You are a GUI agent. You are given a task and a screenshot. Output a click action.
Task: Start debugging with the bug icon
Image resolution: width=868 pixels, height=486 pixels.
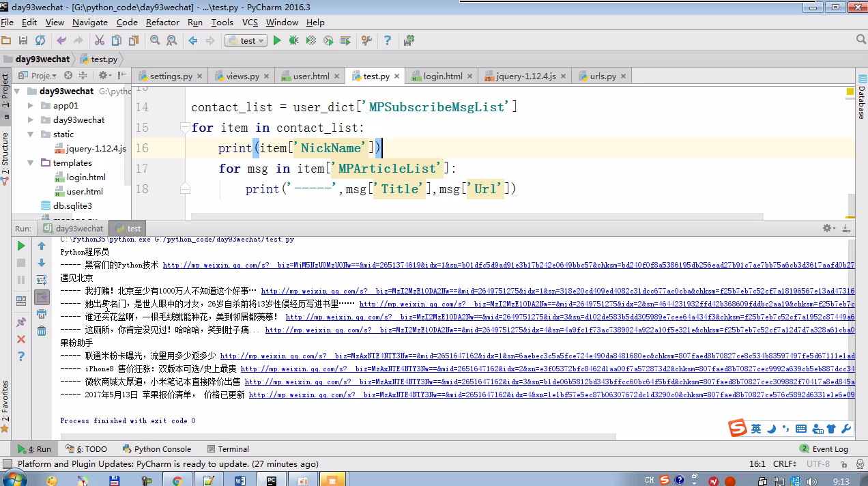(293, 41)
